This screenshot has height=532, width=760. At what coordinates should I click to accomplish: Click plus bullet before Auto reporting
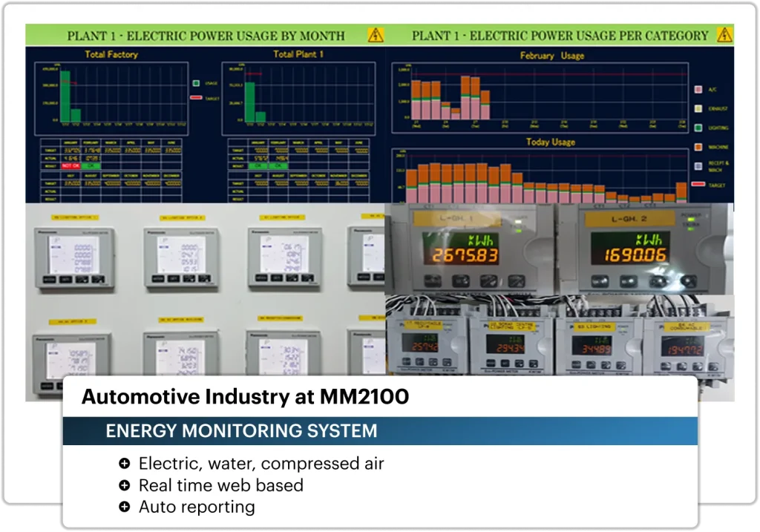(x=125, y=507)
